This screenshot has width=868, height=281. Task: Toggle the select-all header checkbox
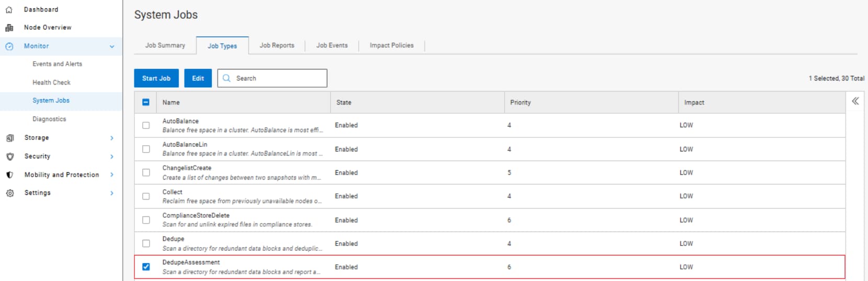tap(146, 102)
